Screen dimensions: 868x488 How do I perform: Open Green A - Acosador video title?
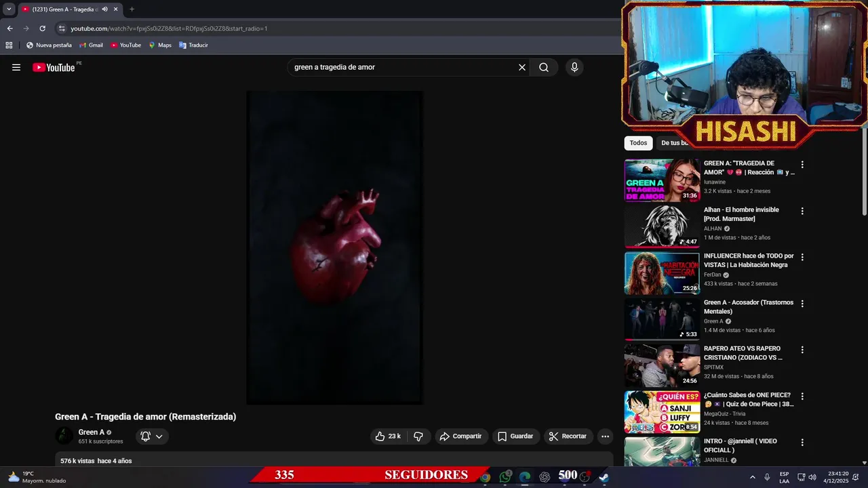click(749, 307)
